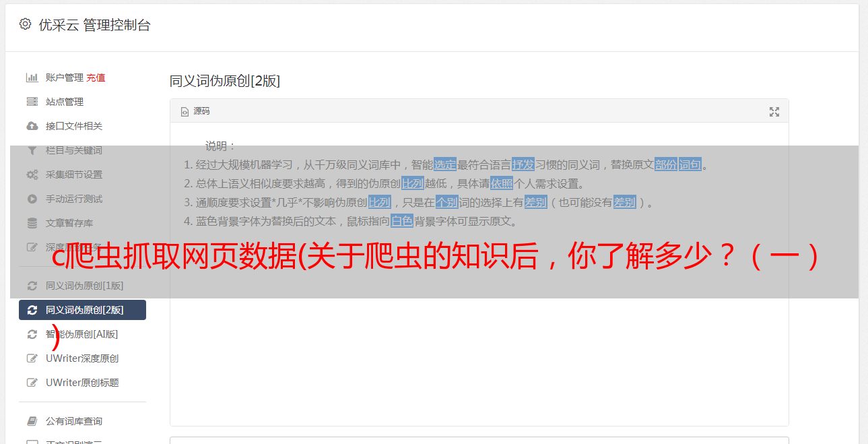Click the 手动运行测试 play icon
This screenshot has width=868, height=444.
[x=32, y=199]
